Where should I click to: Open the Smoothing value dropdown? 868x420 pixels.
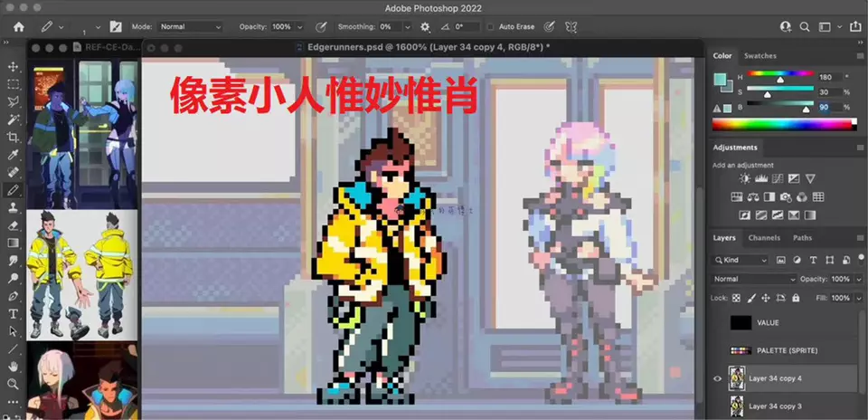pos(408,26)
